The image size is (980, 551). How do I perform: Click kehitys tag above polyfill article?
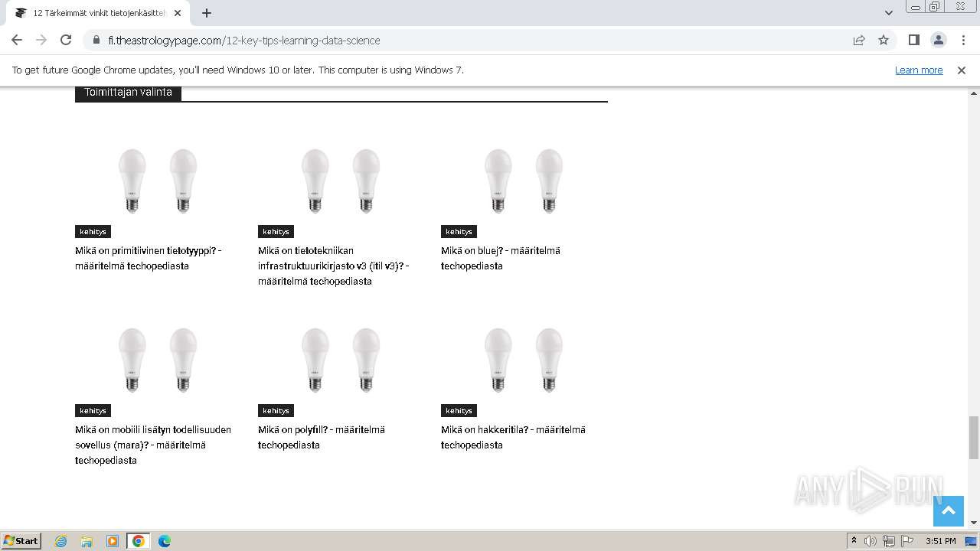click(x=276, y=410)
